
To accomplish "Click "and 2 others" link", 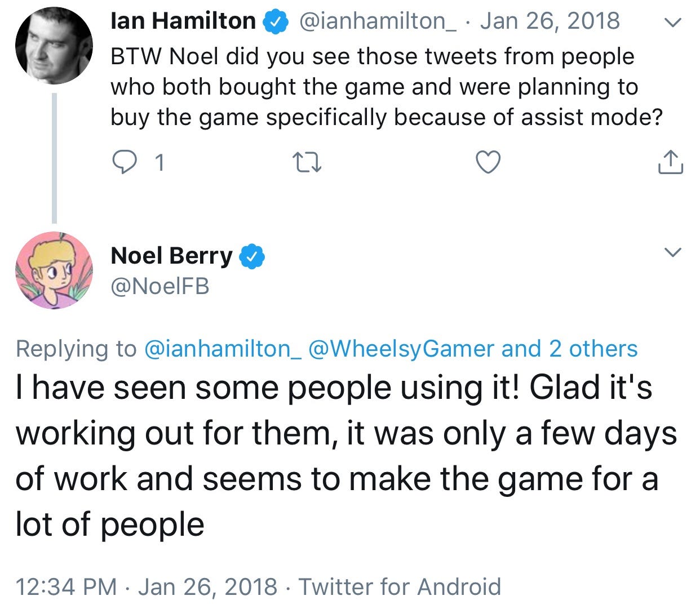I will click(569, 349).
